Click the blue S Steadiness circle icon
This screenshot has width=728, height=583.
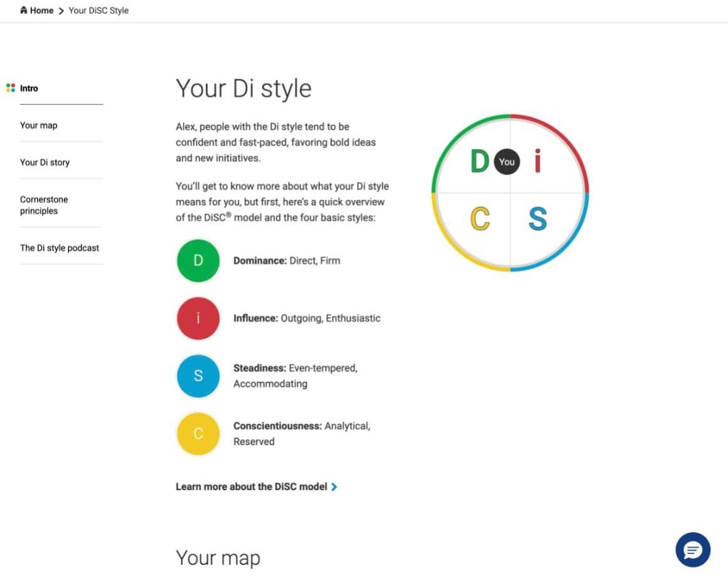[x=198, y=376]
